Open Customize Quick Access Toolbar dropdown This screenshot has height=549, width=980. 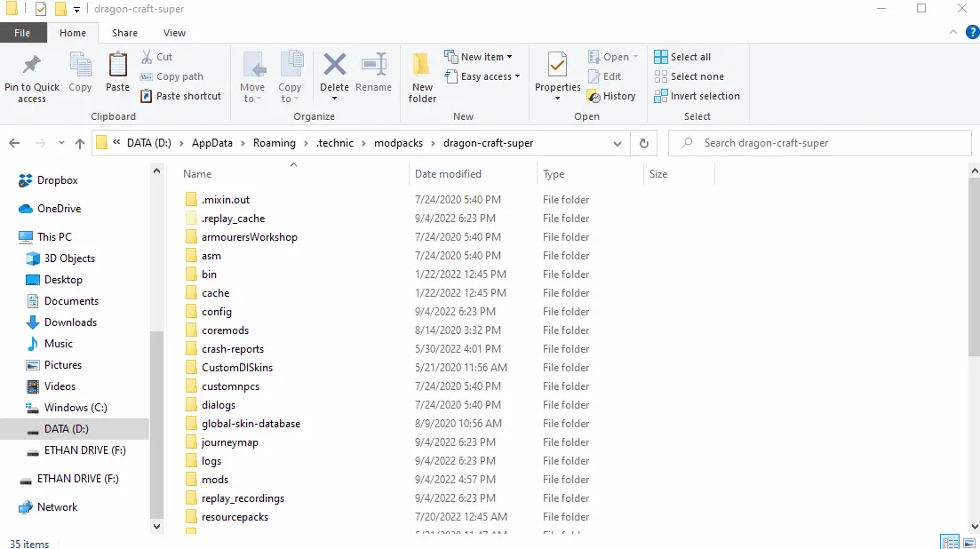pos(76,10)
